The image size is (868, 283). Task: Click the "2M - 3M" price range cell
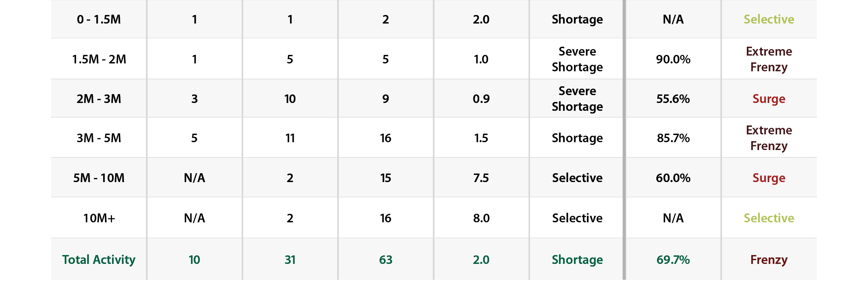(x=99, y=99)
